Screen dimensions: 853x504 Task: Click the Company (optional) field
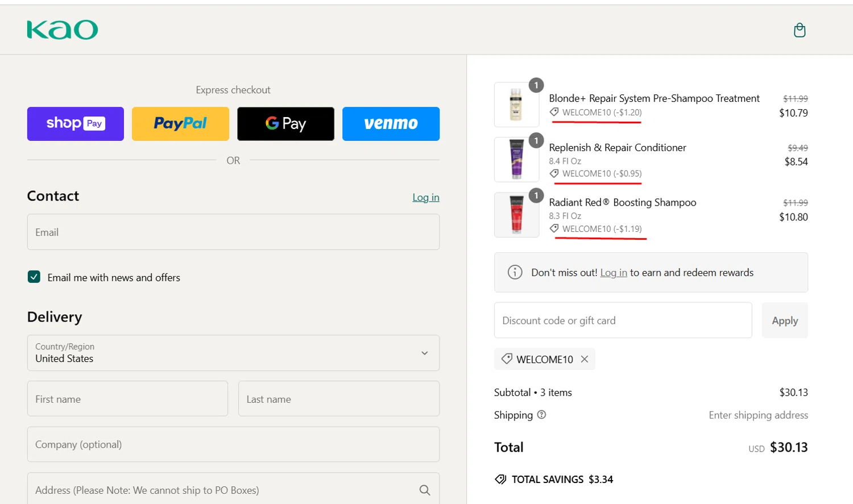pyautogui.click(x=233, y=444)
